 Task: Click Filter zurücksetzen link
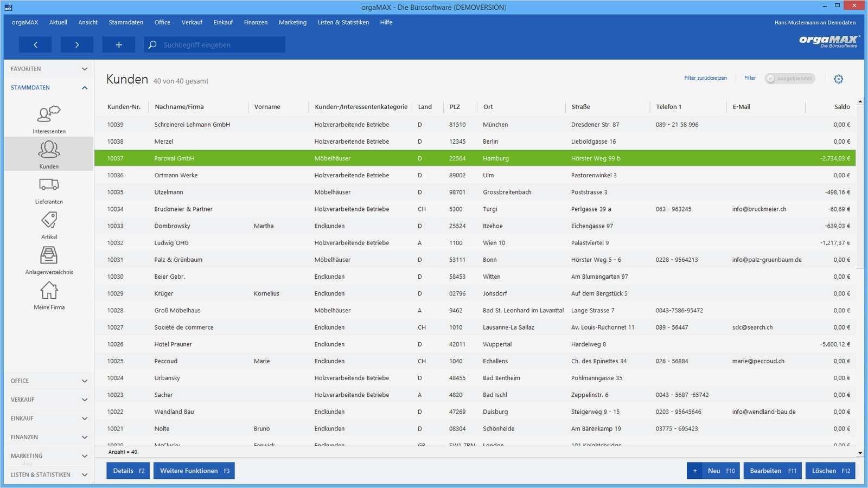point(705,78)
